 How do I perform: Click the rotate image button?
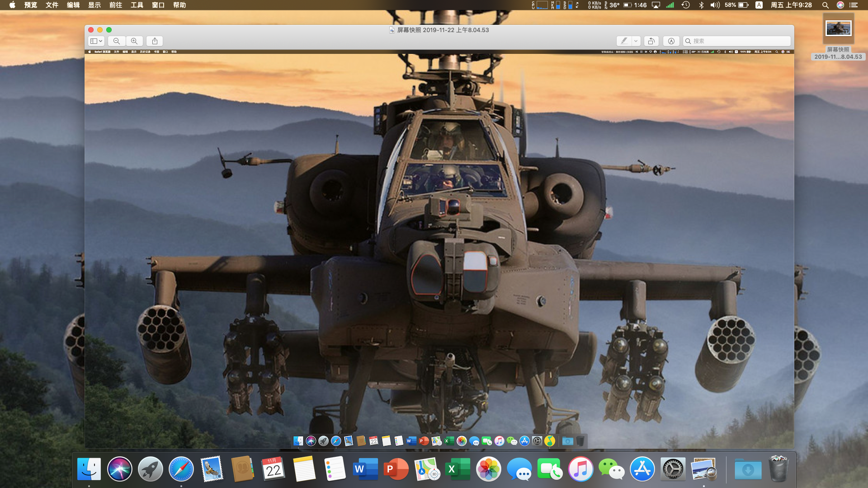[651, 41]
